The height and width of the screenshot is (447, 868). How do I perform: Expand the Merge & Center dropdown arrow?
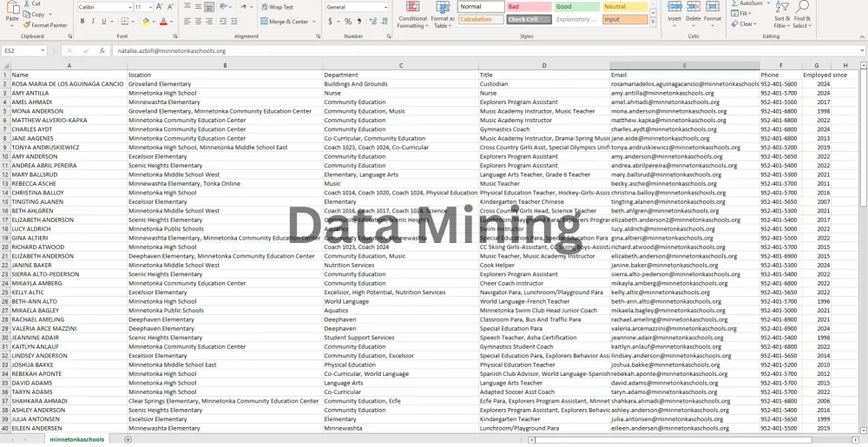[314, 22]
